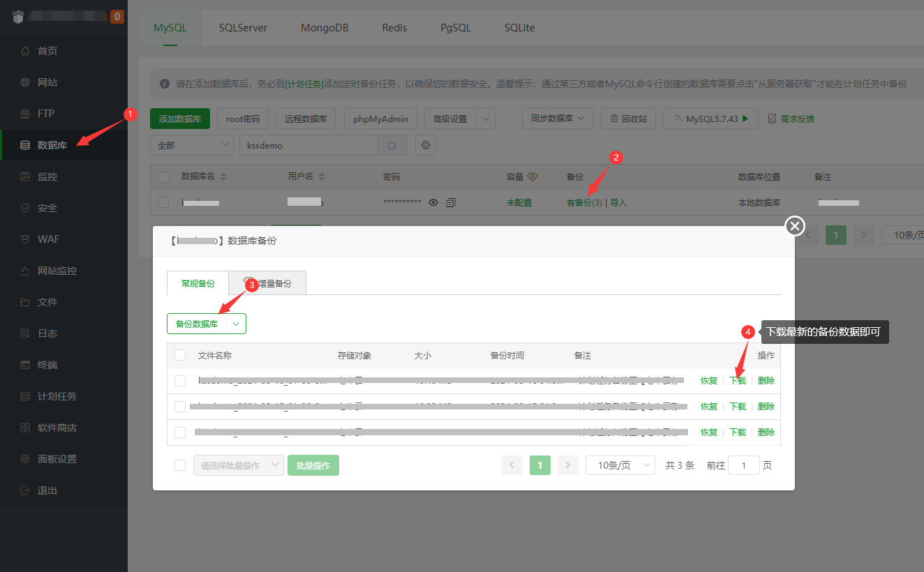Tick the third backup file checkbox
Image resolution: width=924 pixels, height=572 pixels.
click(x=180, y=432)
